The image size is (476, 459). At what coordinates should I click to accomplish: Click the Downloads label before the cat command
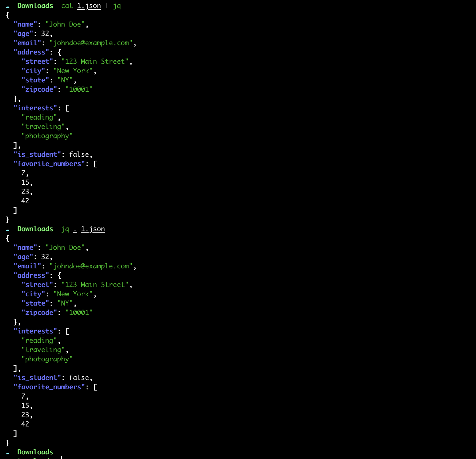(x=35, y=6)
